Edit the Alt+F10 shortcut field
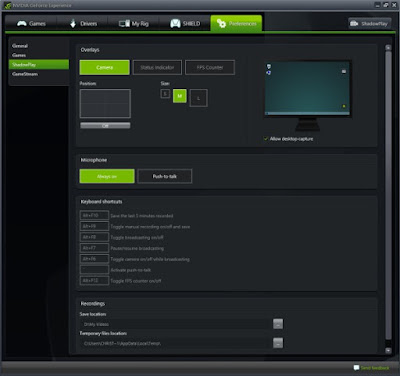 (94, 216)
